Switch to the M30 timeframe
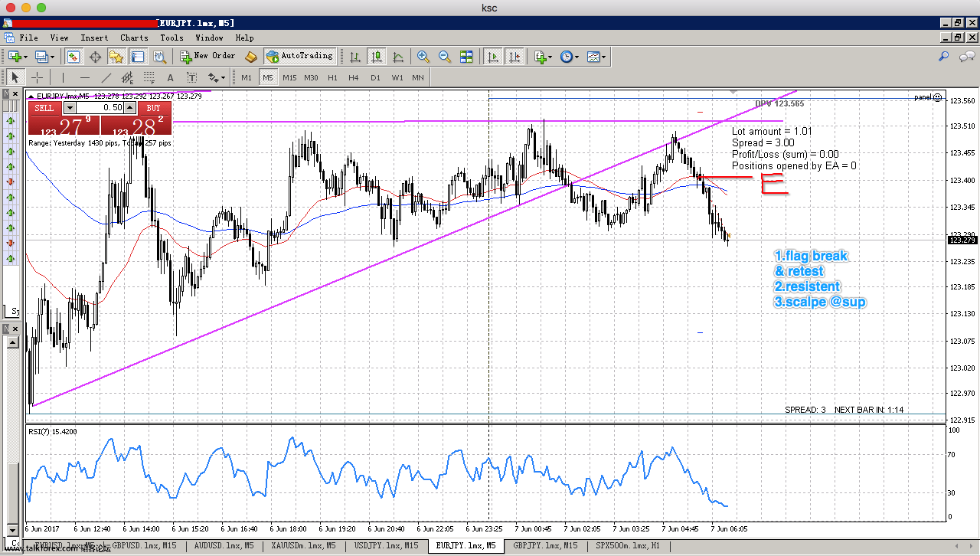This screenshot has height=556, width=980. pos(311,77)
